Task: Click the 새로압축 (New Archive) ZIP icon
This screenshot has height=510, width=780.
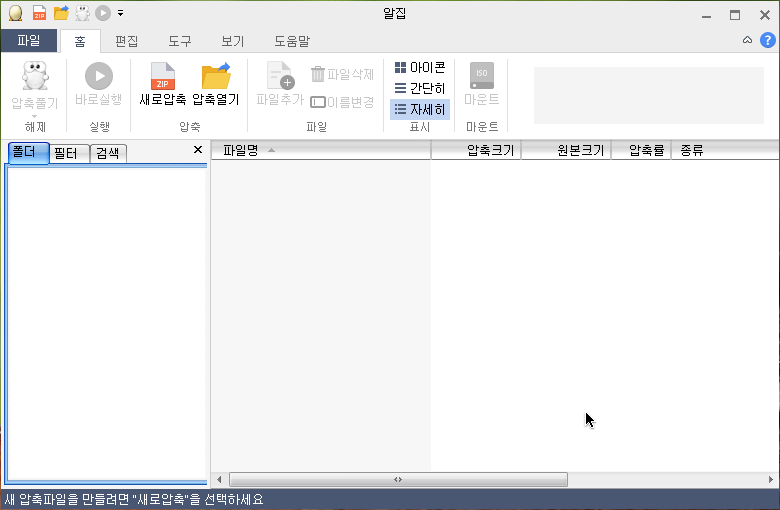Action: tap(162, 78)
